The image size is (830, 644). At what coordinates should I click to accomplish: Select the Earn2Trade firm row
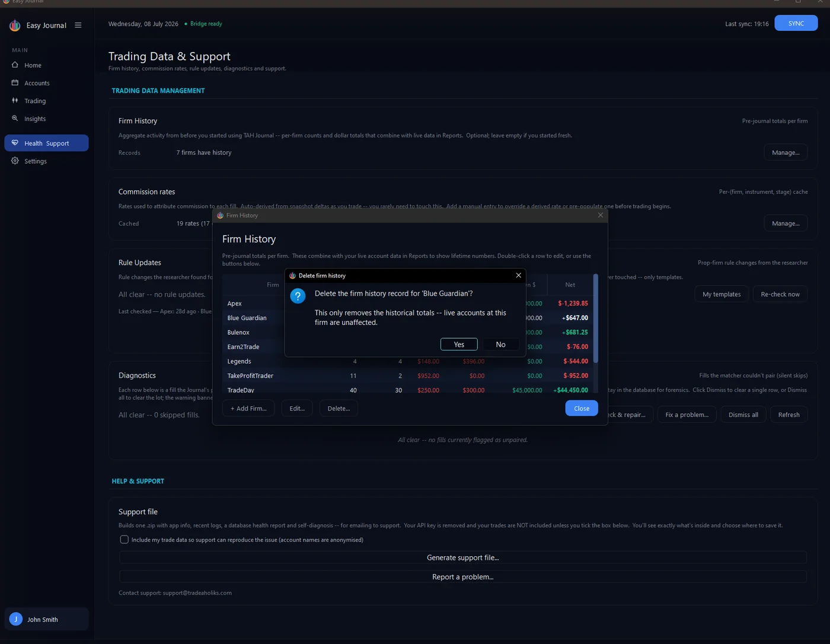pyautogui.click(x=408, y=346)
